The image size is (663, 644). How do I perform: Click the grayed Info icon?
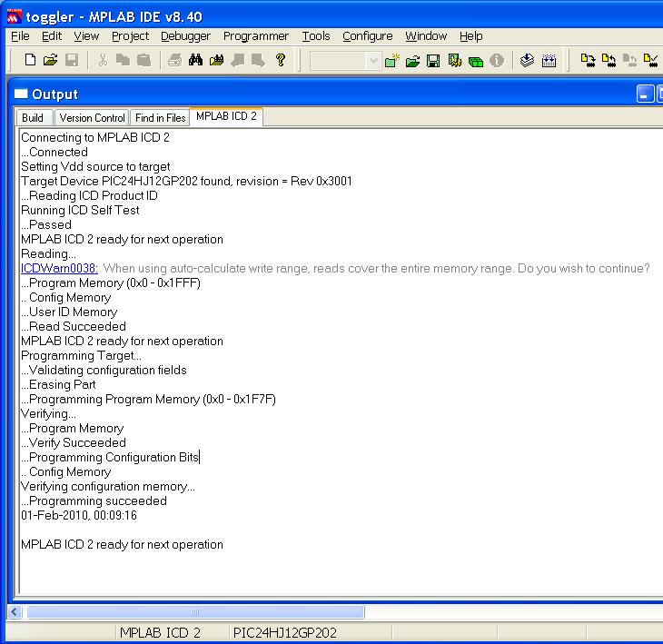[x=497, y=61]
